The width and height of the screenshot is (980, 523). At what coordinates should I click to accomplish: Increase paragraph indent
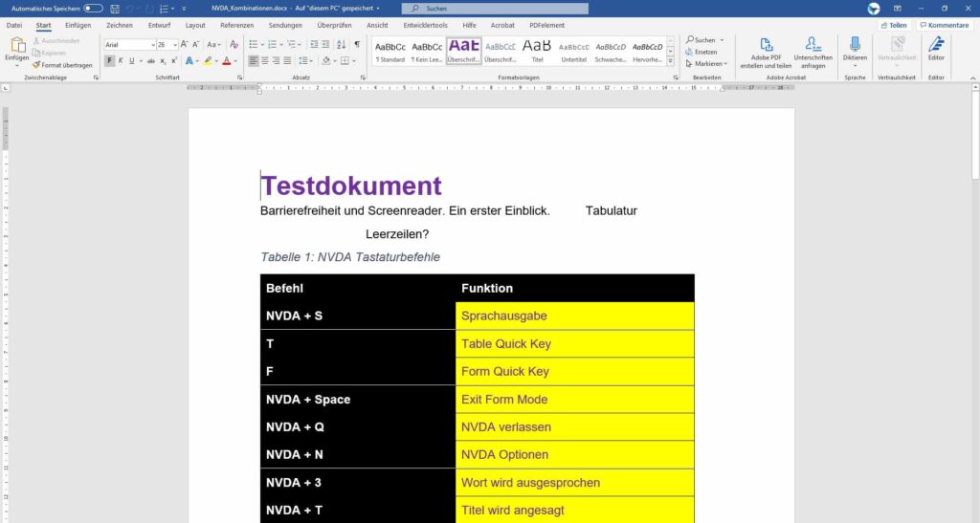pyautogui.click(x=326, y=44)
